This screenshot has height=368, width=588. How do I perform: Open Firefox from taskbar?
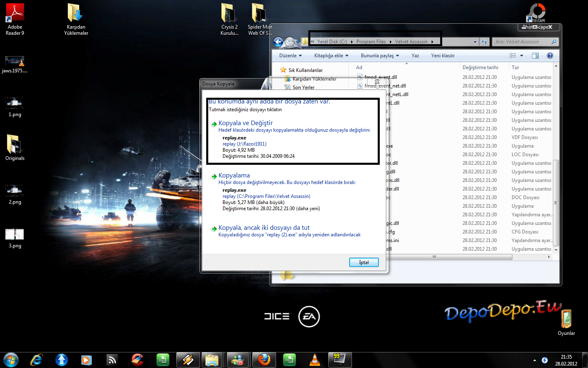coord(264,360)
